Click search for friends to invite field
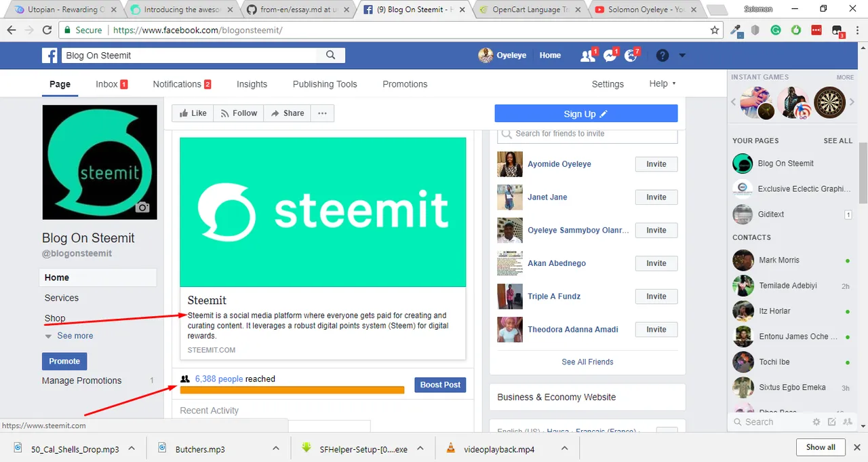The width and height of the screenshot is (868, 462). tap(587, 134)
